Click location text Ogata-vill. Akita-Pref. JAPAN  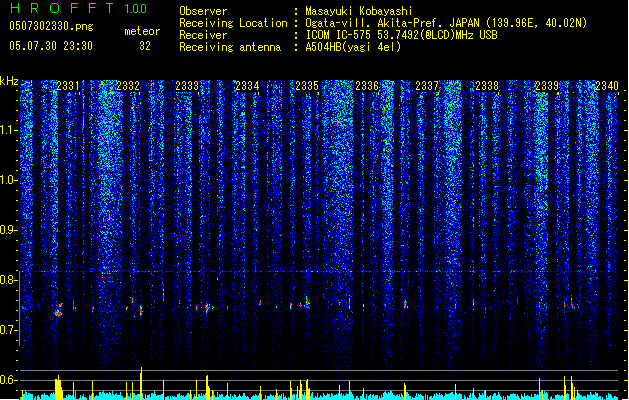tap(392, 23)
